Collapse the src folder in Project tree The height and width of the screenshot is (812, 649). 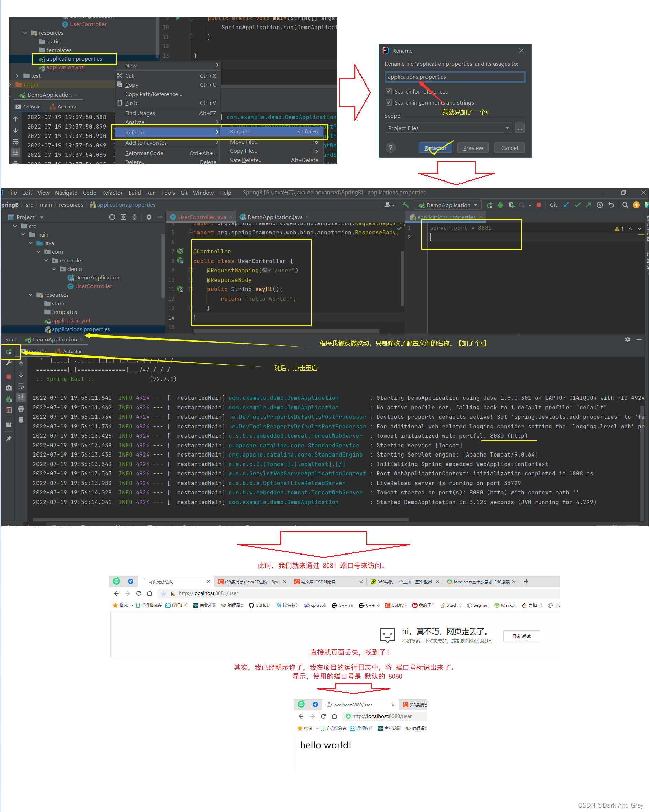click(x=15, y=226)
